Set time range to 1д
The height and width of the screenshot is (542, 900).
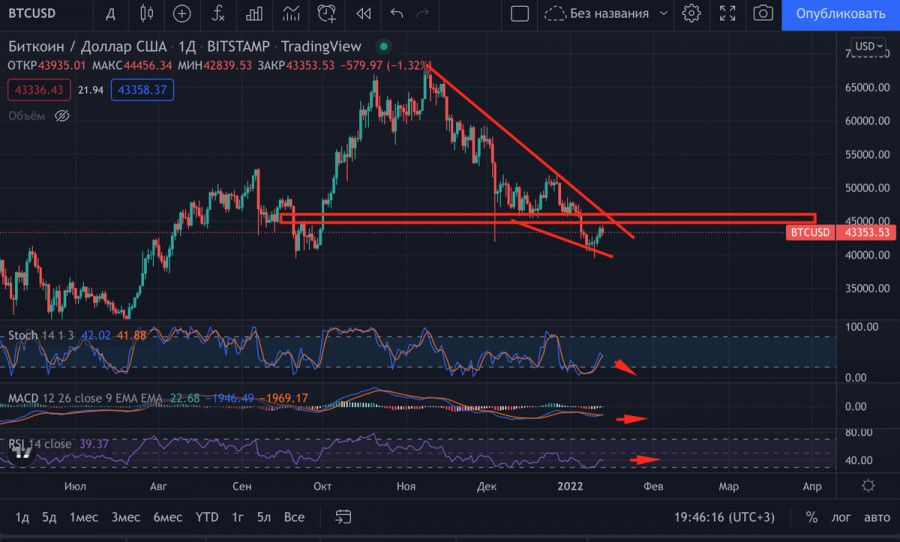[22, 517]
